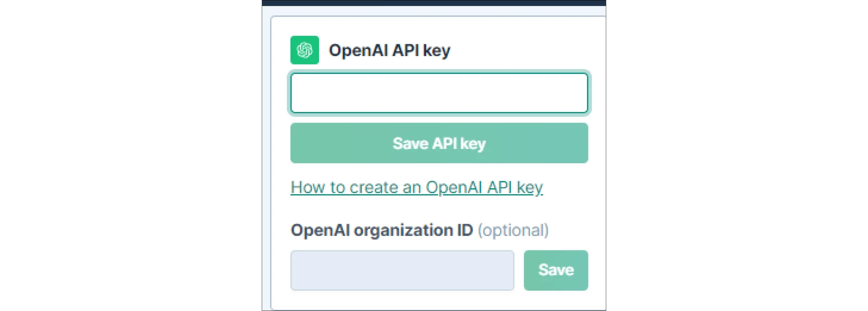
Task: Click the word "create" in the help link
Action: [x=373, y=187]
